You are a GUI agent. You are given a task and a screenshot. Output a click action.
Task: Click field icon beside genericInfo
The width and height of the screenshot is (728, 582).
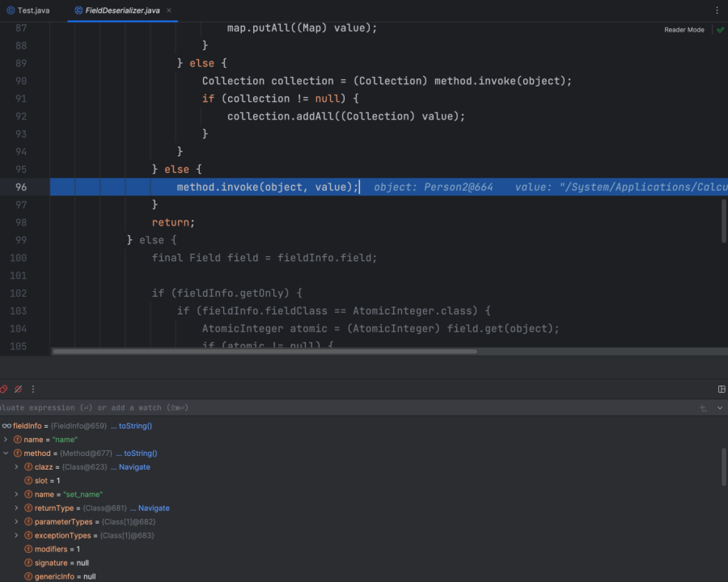click(28, 577)
